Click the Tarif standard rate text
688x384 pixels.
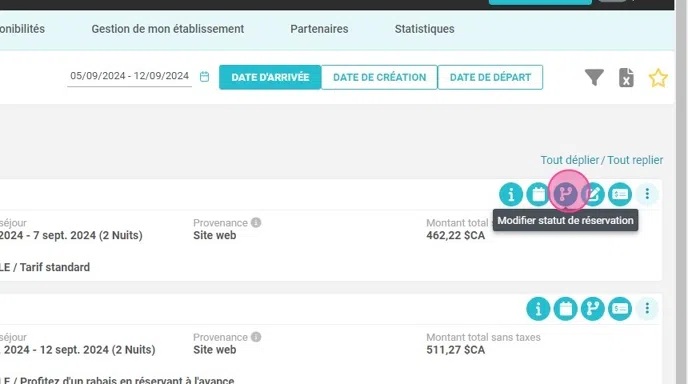point(54,267)
